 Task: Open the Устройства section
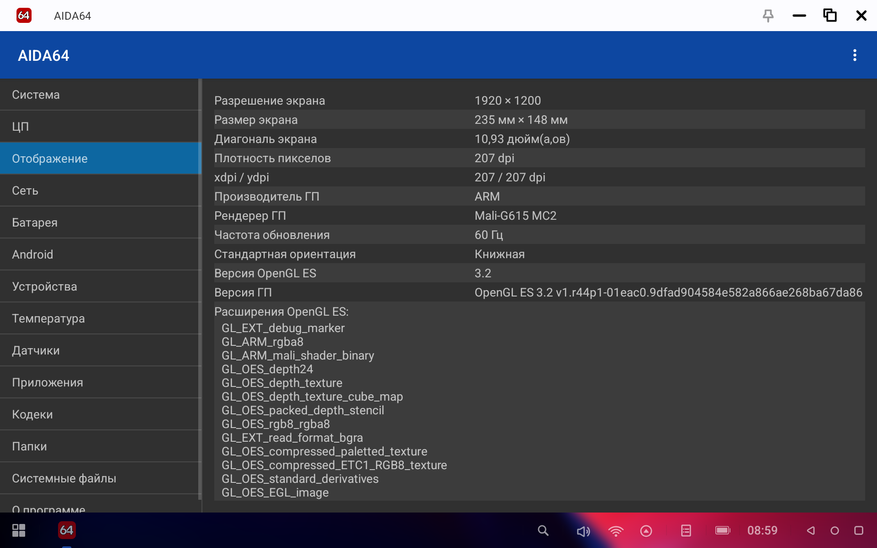point(100,286)
